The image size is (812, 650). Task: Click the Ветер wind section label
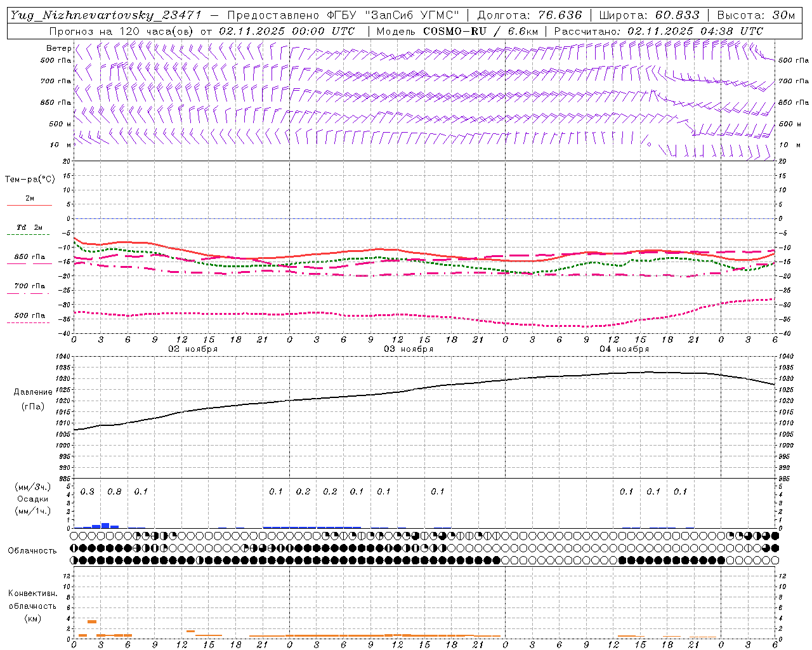pos(58,48)
